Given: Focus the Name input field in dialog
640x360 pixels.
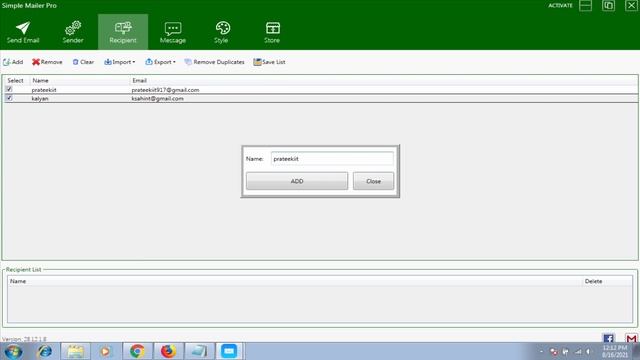Looking at the screenshot, I should [x=332, y=159].
